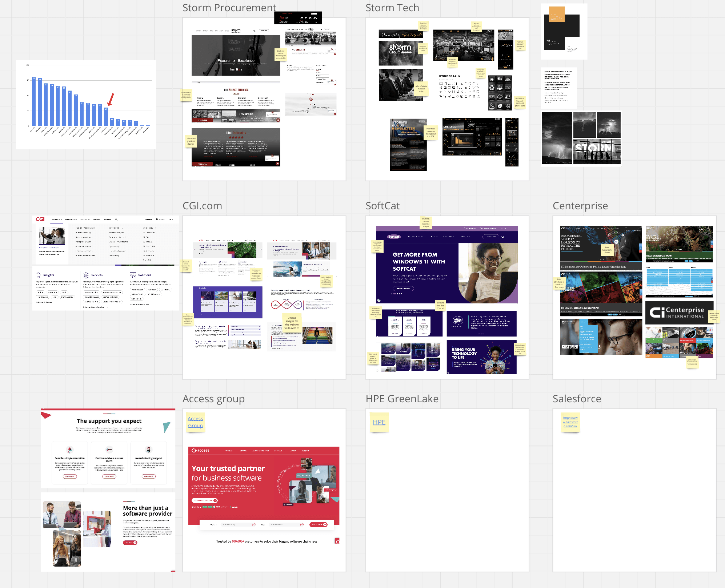Select the Access group frame title

click(213, 399)
